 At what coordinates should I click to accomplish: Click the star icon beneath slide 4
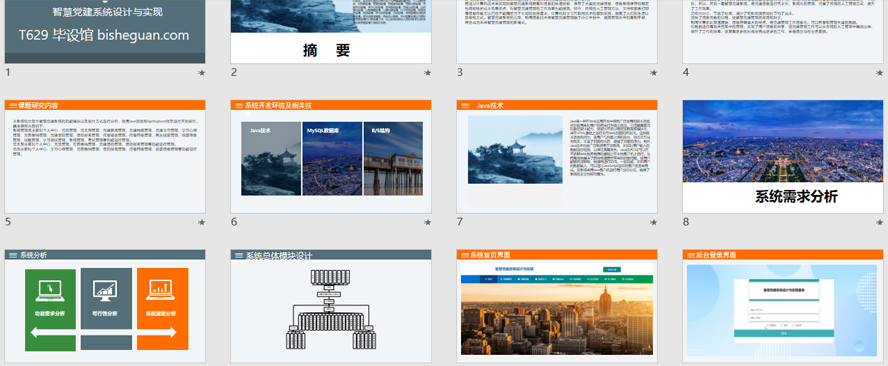[x=880, y=73]
